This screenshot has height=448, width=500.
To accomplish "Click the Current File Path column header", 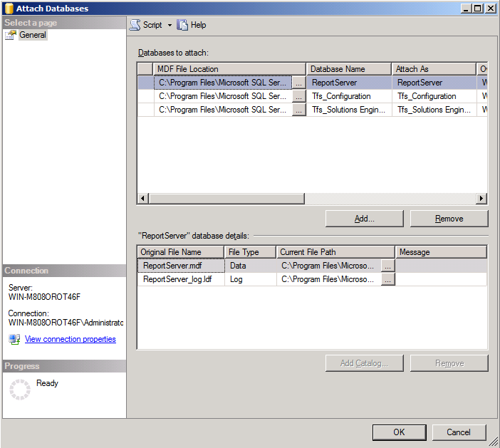I will [x=335, y=252].
